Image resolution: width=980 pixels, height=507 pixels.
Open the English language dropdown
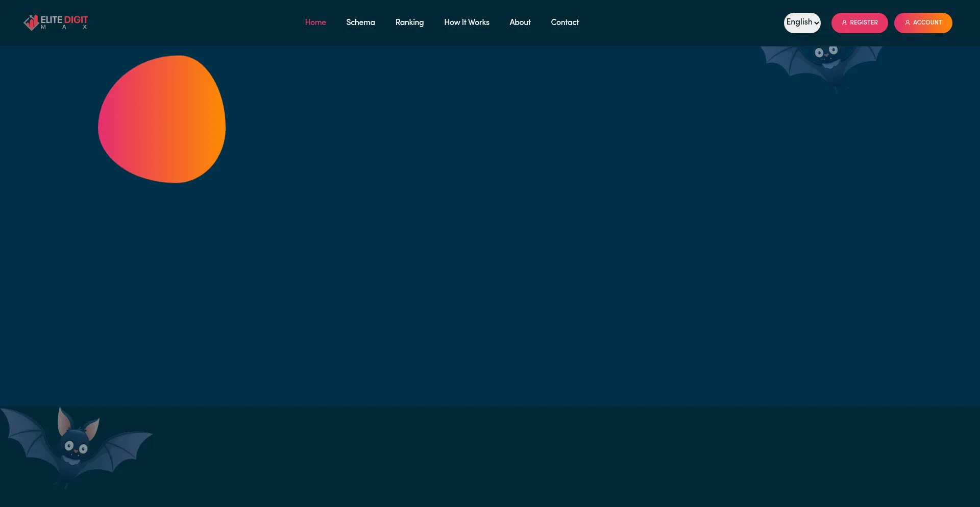tap(801, 22)
